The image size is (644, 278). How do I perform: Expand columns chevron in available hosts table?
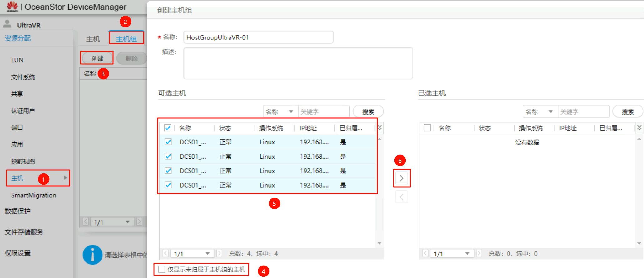379,128
